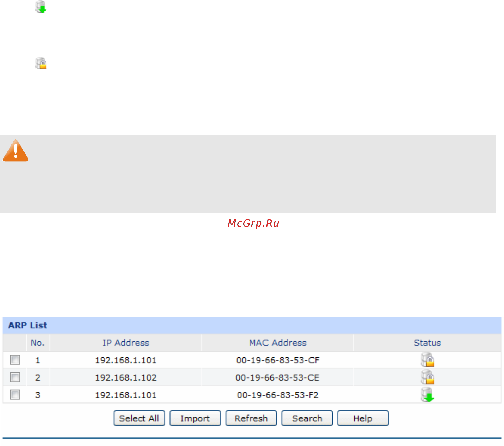Click the orange warning triangle icon
Image resolution: width=504 pixels, height=446 pixels.
(x=15, y=151)
